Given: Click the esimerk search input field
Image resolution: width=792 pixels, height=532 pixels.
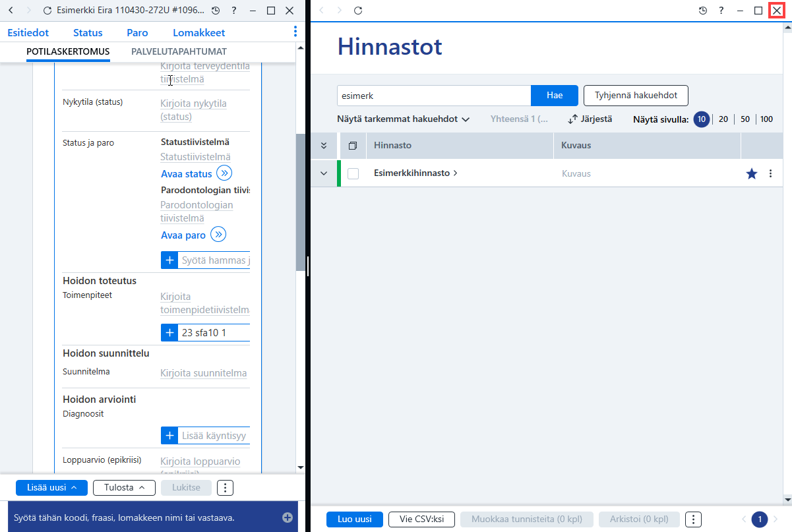Looking at the screenshot, I should click(434, 96).
